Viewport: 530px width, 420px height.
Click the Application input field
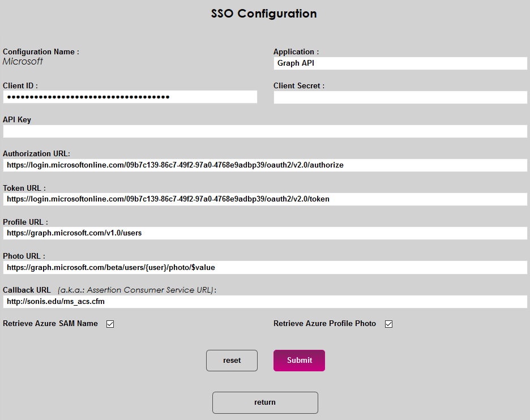(400, 63)
